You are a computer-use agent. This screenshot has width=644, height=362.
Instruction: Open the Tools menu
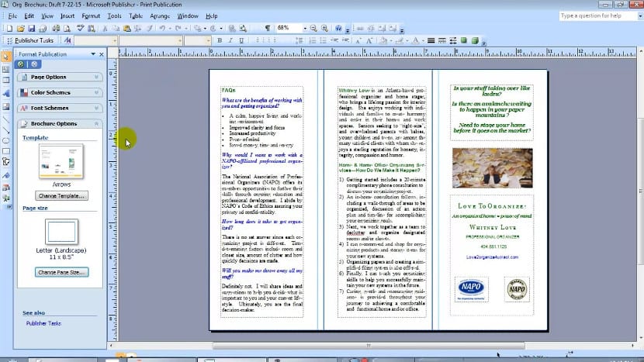coord(114,16)
